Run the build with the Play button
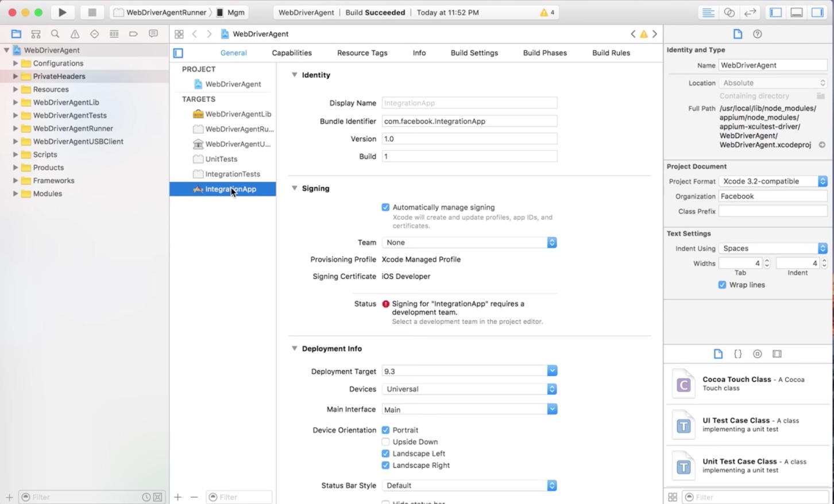The width and height of the screenshot is (834, 504). (62, 12)
